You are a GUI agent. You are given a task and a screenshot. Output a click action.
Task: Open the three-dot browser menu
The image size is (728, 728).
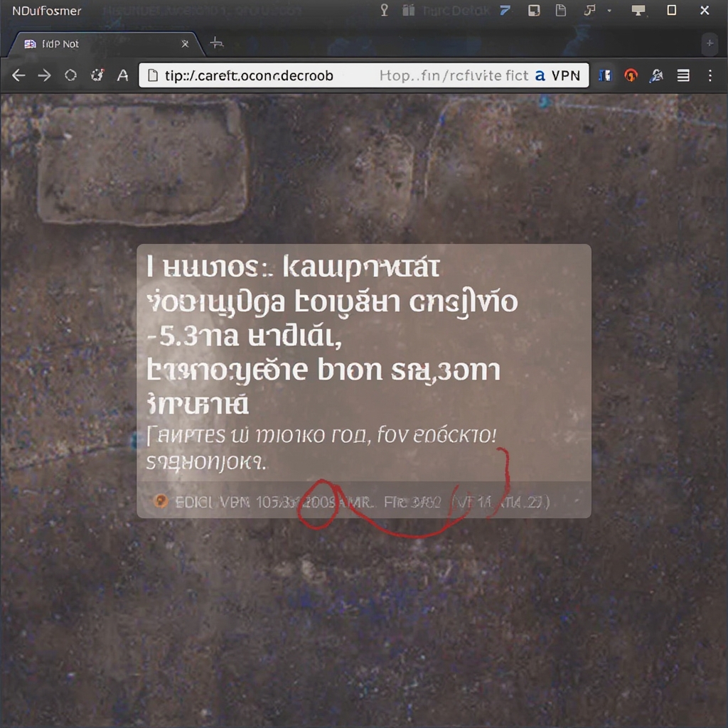tap(710, 75)
